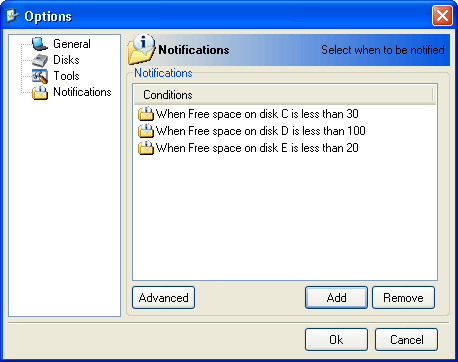Select 'When Free space on disk E is less than 20'
Screen dimensions: 458x362
tap(257, 148)
